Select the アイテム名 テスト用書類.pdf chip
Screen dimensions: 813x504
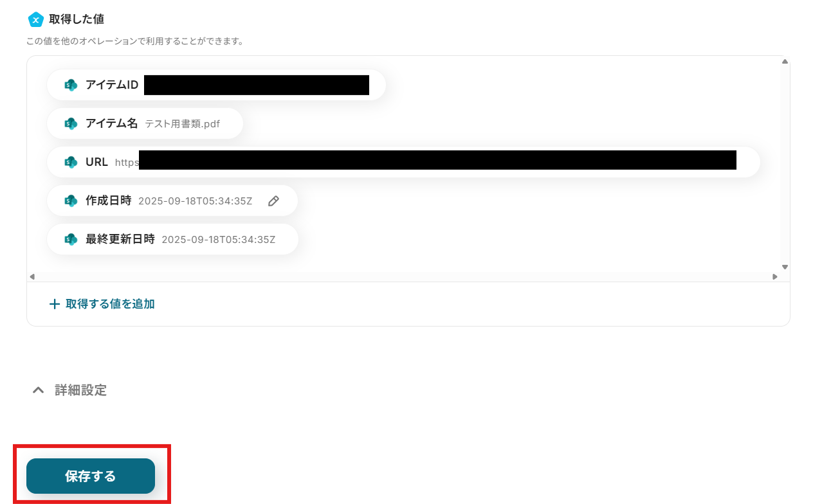coord(145,123)
